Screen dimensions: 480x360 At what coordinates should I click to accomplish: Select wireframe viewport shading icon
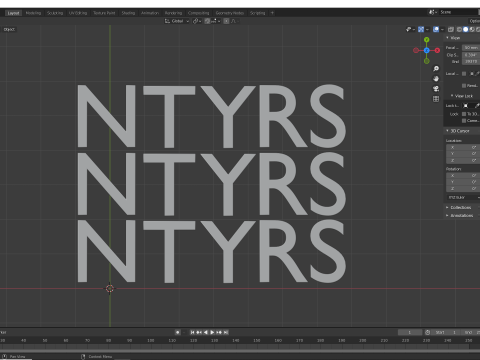point(459,29)
